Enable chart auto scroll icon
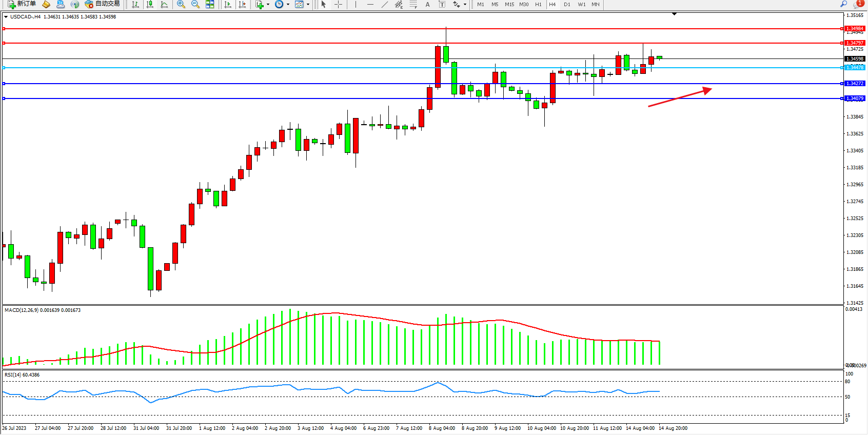The height and width of the screenshot is (435, 868). 228,4
